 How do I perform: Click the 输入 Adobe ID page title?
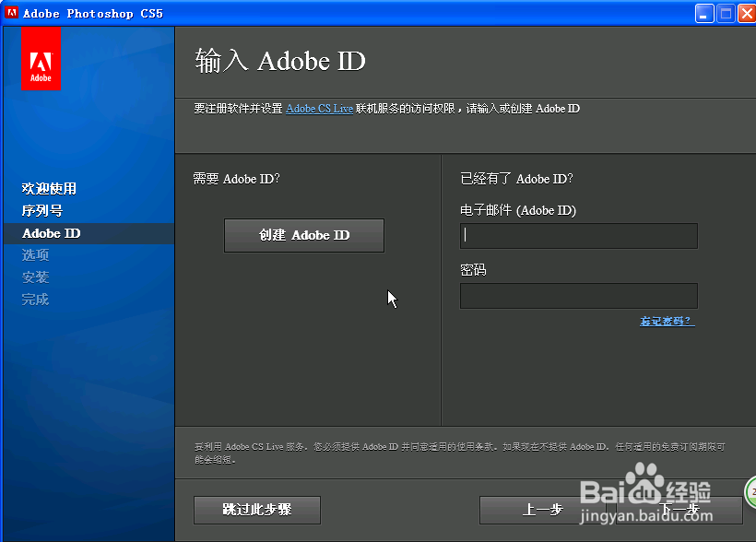(x=280, y=61)
